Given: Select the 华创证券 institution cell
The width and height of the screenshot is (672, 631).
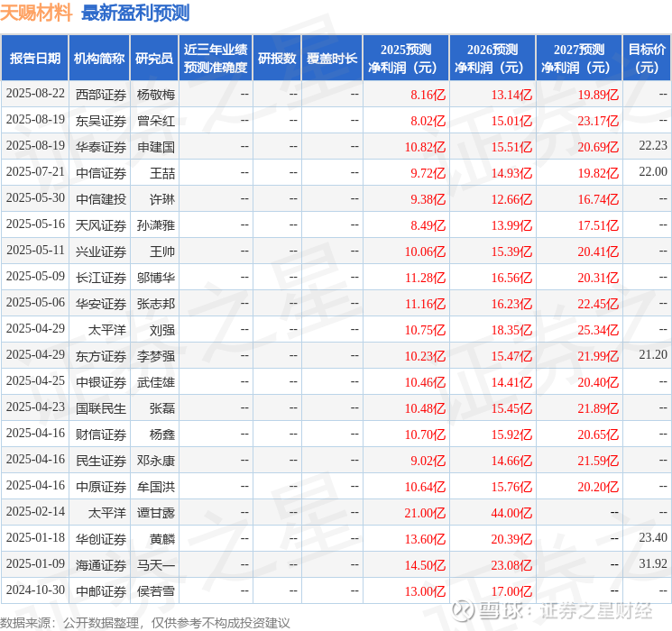Looking at the screenshot, I should pyautogui.click(x=101, y=539).
